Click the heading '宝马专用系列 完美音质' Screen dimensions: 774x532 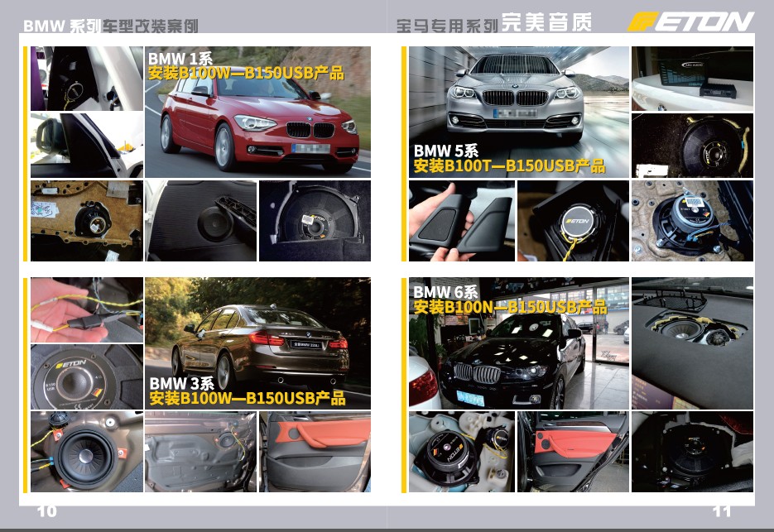pos(494,22)
